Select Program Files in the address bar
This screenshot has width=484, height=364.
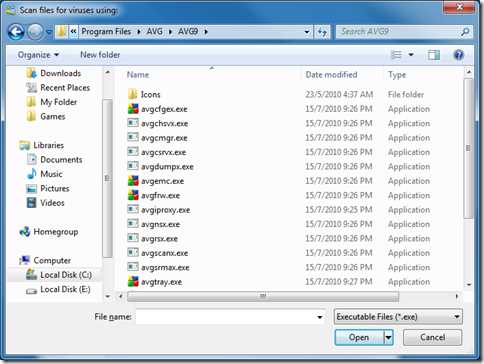pyautogui.click(x=106, y=32)
